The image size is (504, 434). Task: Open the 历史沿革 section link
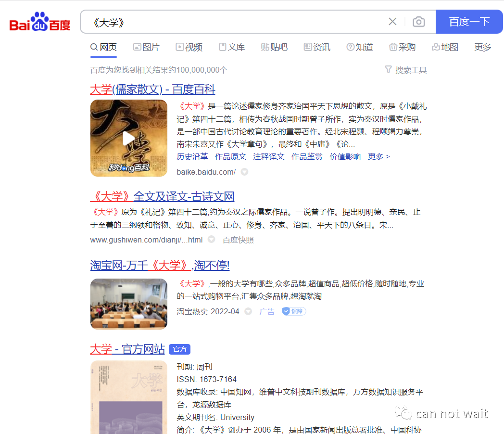(192, 156)
